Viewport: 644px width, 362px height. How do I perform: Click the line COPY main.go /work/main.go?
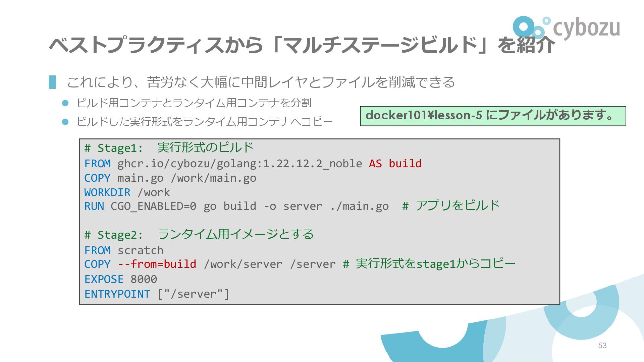(170, 178)
